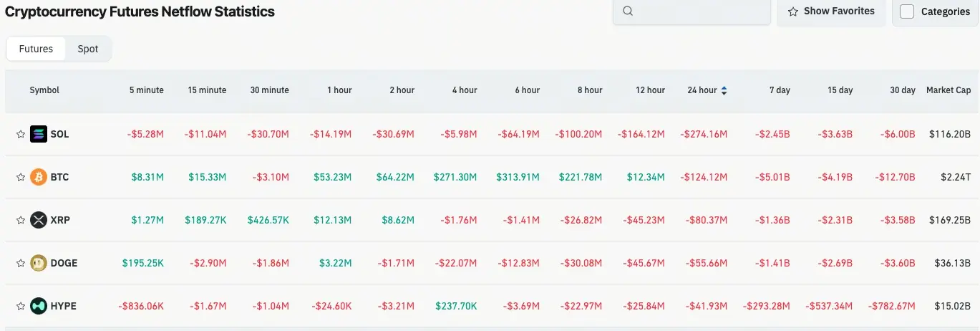980x331 pixels.
Task: Click BTC market cap $2.24T
Action: (x=955, y=177)
